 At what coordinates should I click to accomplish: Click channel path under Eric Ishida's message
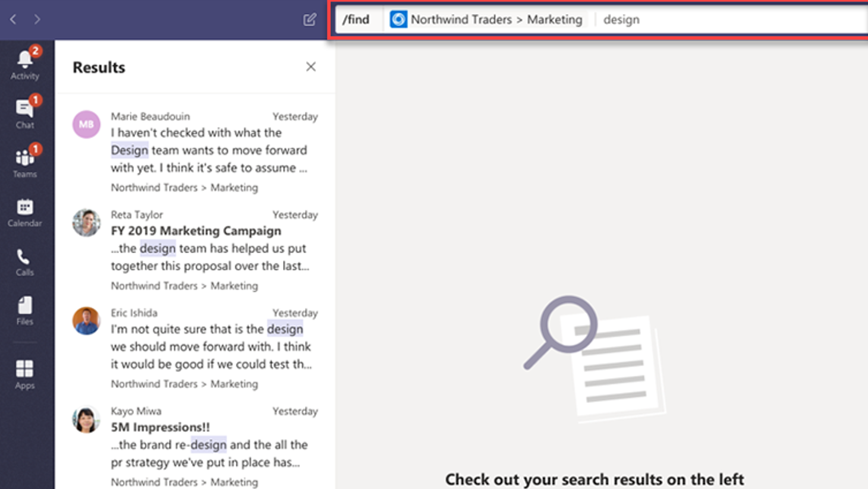[184, 383]
